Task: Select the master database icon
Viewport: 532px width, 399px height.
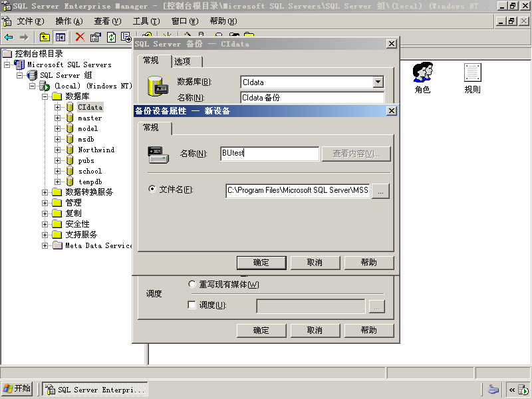Action: (x=70, y=118)
